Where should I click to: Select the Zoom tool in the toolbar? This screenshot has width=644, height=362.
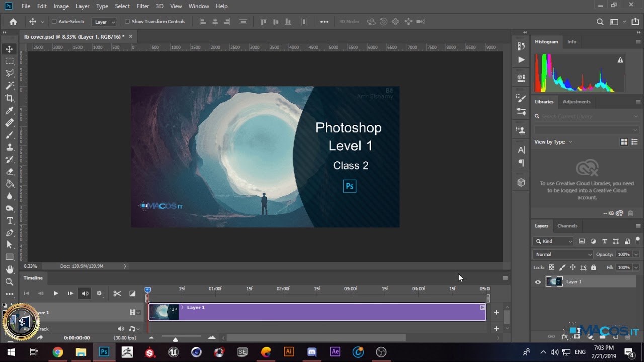tap(10, 282)
